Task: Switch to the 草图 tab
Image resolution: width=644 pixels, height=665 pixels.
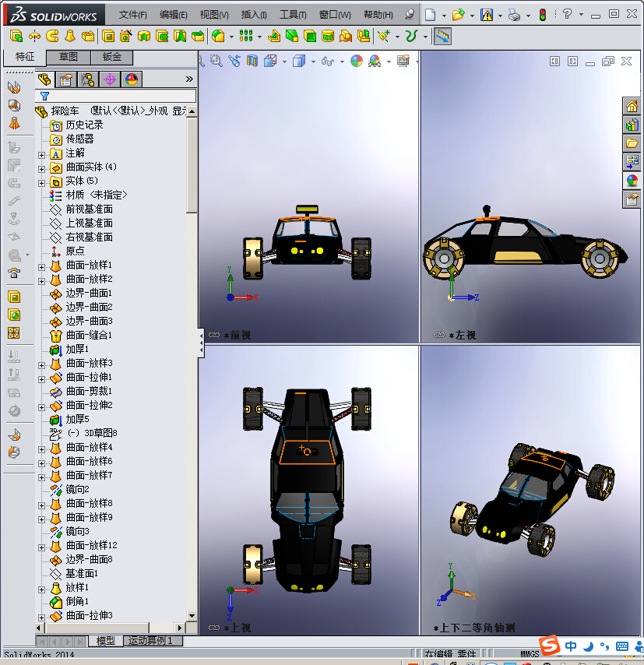Action: click(69, 57)
